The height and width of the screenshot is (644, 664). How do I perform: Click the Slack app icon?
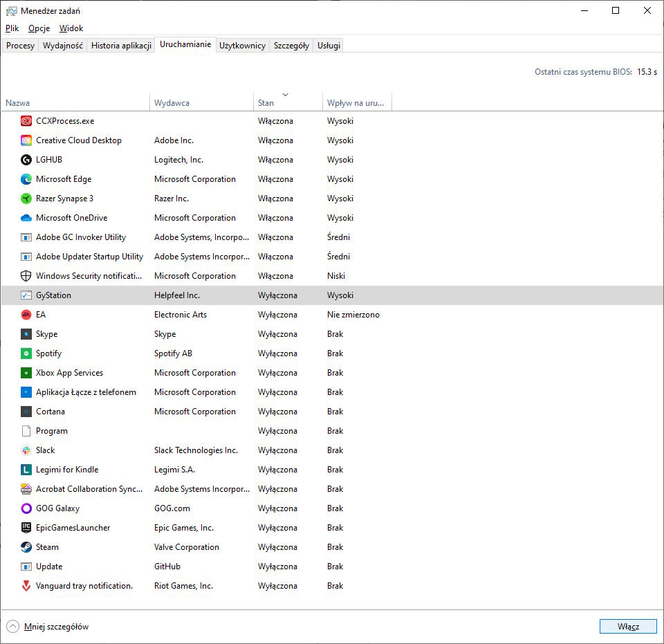point(26,450)
